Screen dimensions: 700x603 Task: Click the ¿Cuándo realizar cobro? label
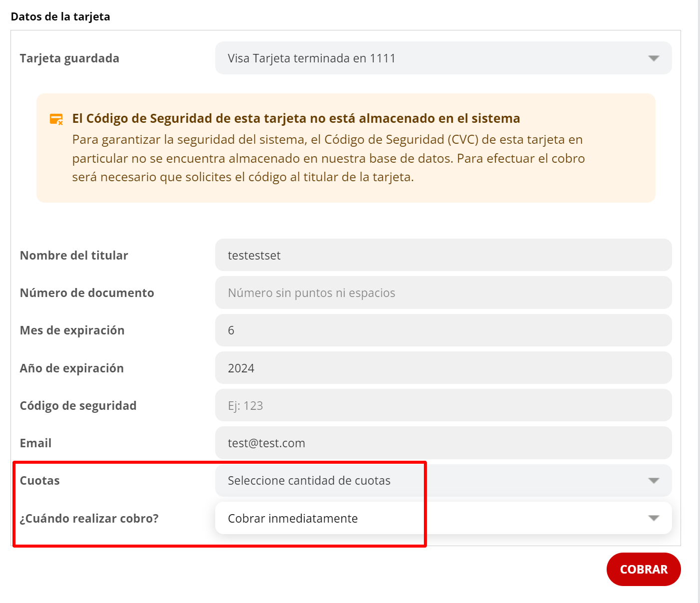click(89, 519)
